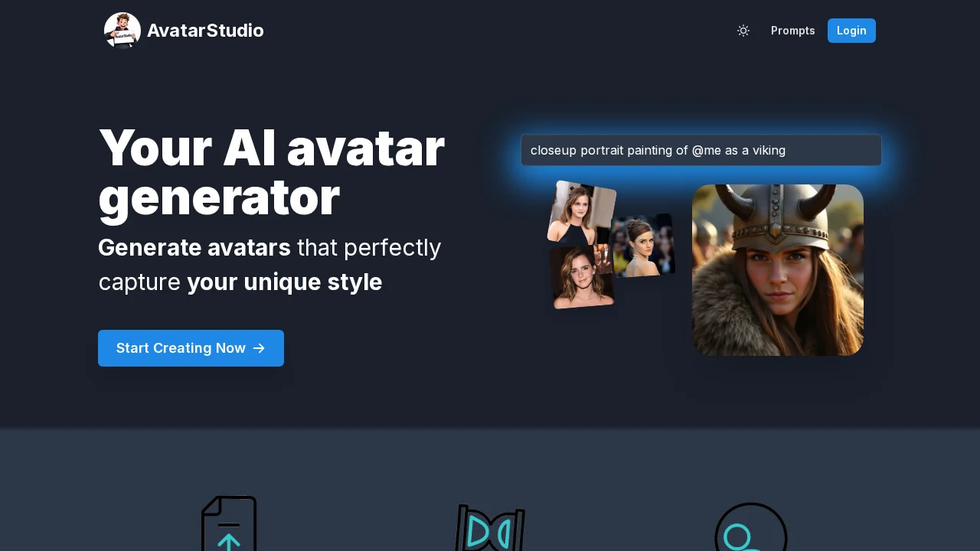The image size is (980, 551).
Task: Click the Login button
Action: click(x=851, y=31)
